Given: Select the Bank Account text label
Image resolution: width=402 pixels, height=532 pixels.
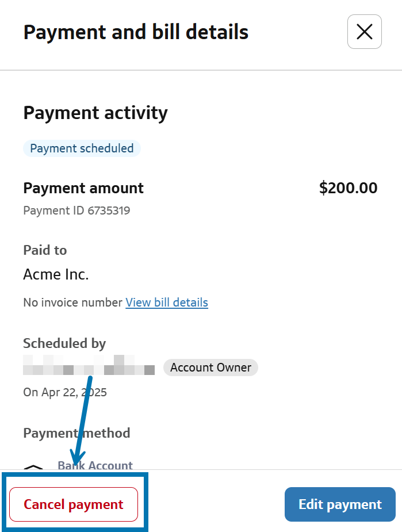Looking at the screenshot, I should [x=95, y=465].
